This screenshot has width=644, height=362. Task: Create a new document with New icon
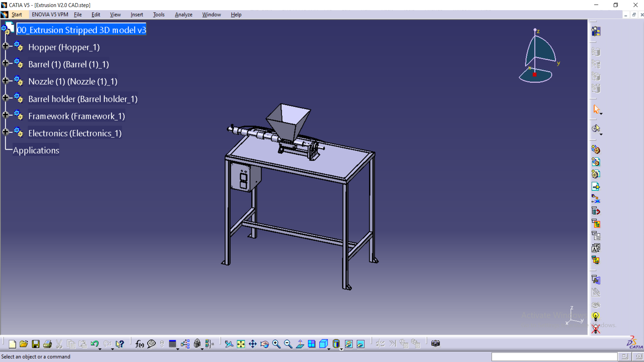12,344
